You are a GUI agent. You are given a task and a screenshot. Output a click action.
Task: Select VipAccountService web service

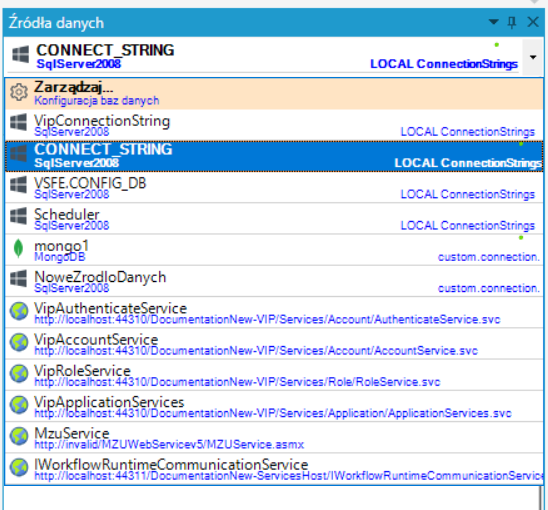(274, 344)
